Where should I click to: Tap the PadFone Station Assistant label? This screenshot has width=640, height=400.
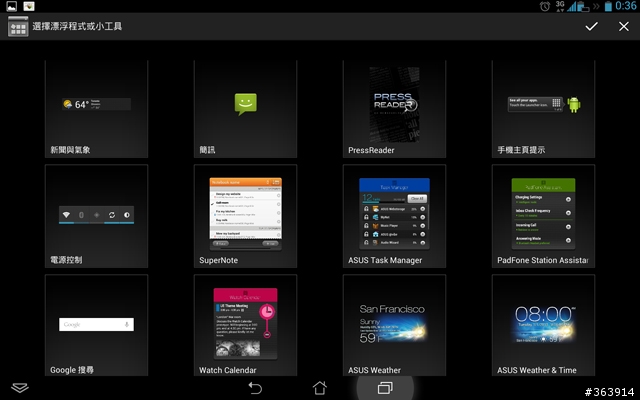pyautogui.click(x=543, y=260)
